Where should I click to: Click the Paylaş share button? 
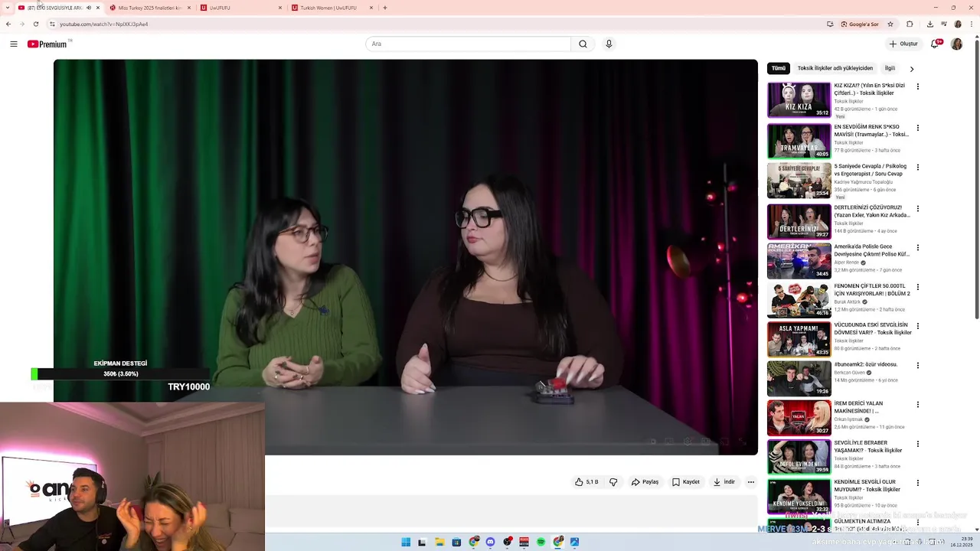click(x=645, y=482)
